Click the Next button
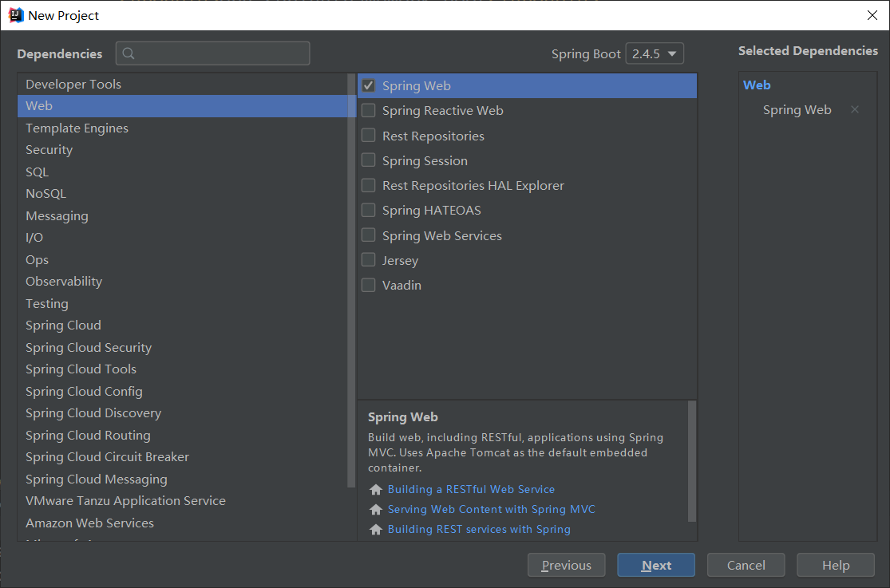The width and height of the screenshot is (890, 588). (x=656, y=566)
